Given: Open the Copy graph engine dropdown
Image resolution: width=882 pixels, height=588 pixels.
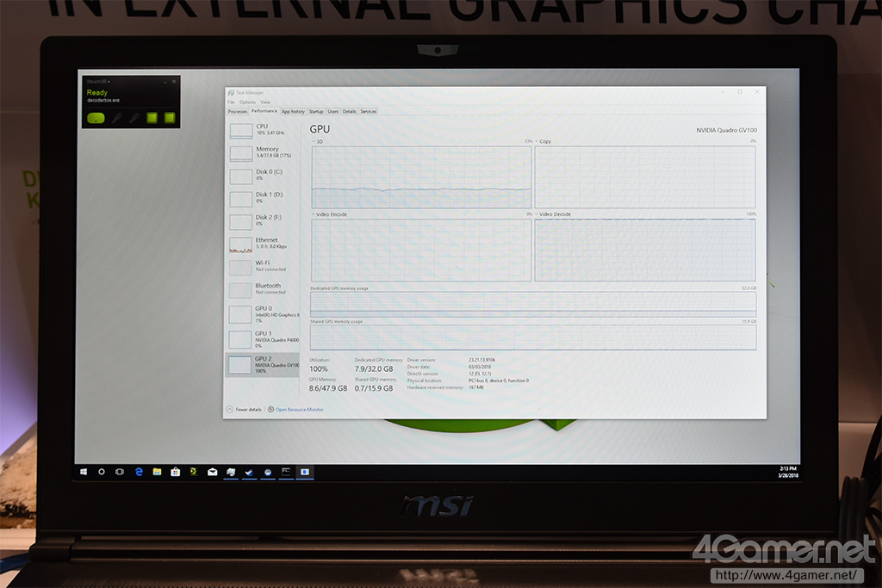Looking at the screenshot, I should point(543,142).
